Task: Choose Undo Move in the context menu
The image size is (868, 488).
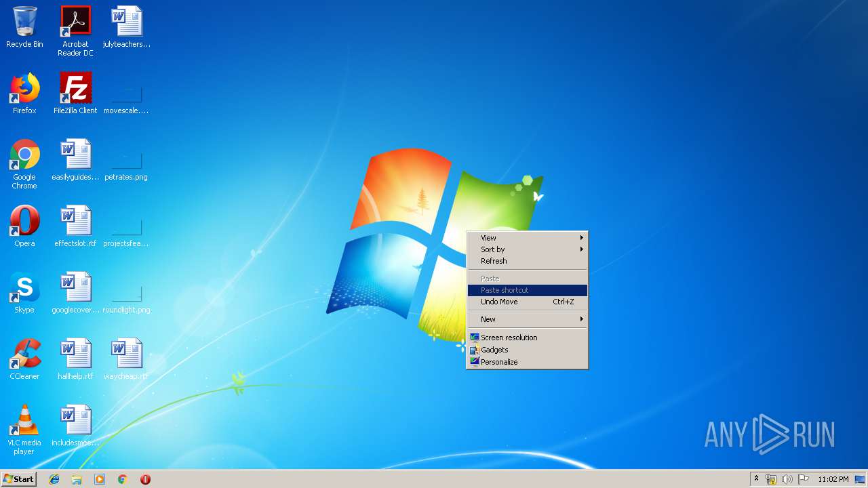Action: tap(528, 302)
